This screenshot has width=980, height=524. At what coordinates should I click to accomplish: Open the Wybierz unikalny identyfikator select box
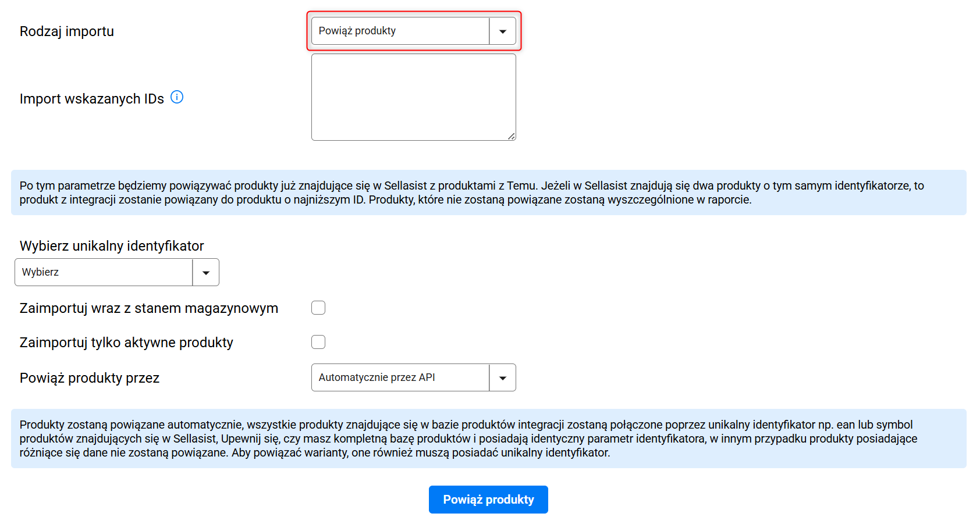(117, 272)
